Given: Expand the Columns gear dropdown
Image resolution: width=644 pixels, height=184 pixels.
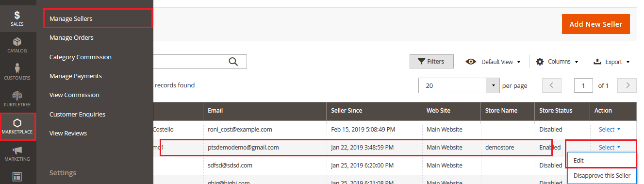Looking at the screenshot, I should click(557, 62).
